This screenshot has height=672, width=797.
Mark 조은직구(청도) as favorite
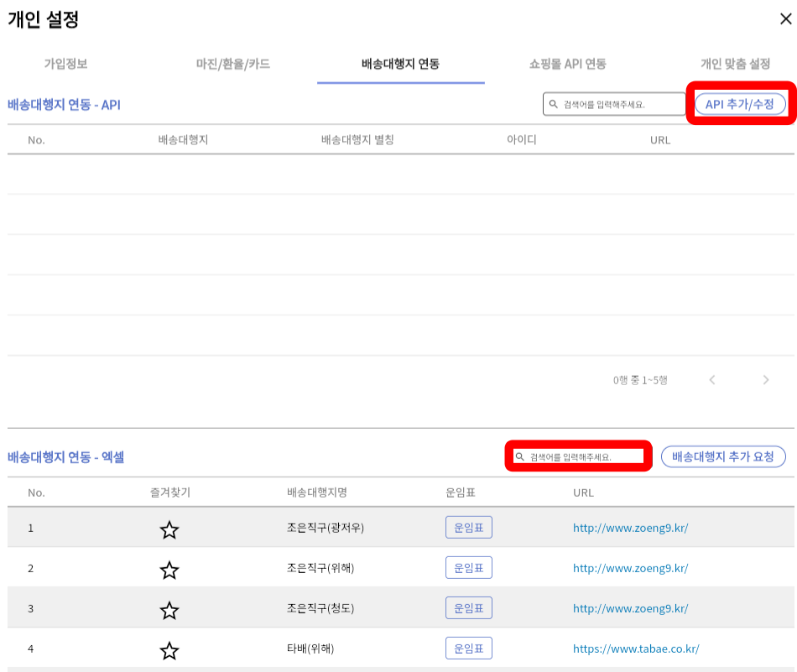[169, 610]
